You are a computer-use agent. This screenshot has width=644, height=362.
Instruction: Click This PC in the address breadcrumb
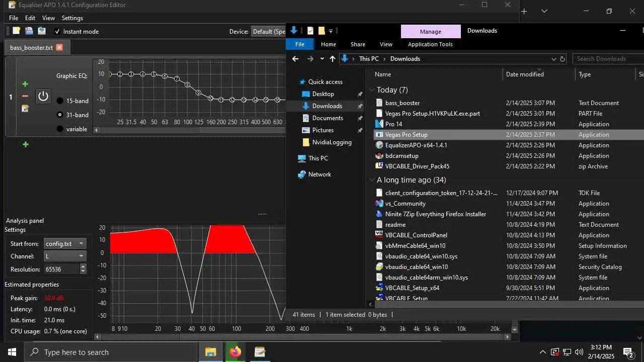click(x=369, y=59)
